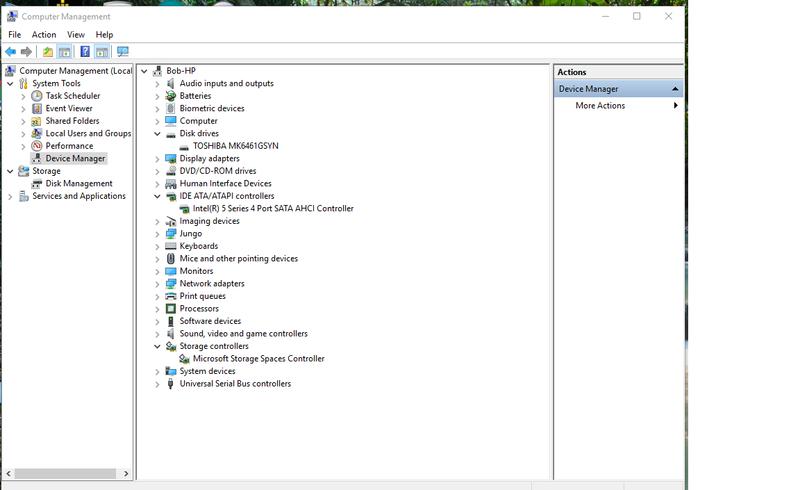The height and width of the screenshot is (490, 800).
Task: Click the Audio inputs and outputs speaker icon
Action: [171, 83]
